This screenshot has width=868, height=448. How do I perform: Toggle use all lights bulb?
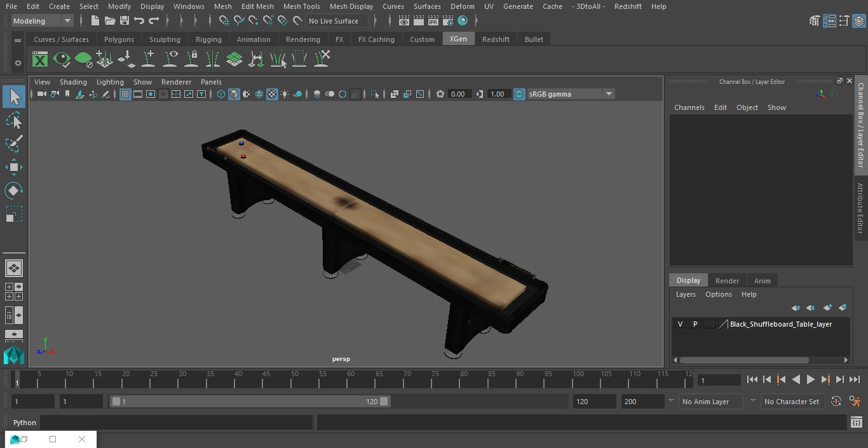(x=285, y=94)
